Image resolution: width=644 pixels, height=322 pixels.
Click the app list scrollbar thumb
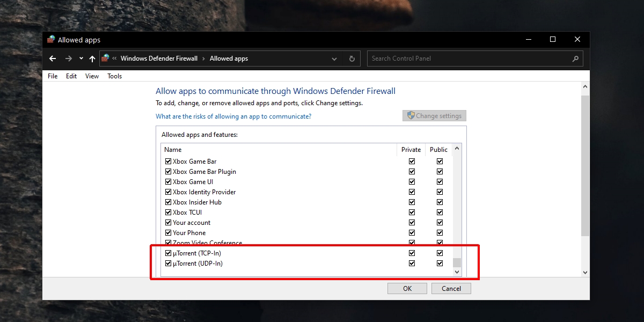coord(457,262)
